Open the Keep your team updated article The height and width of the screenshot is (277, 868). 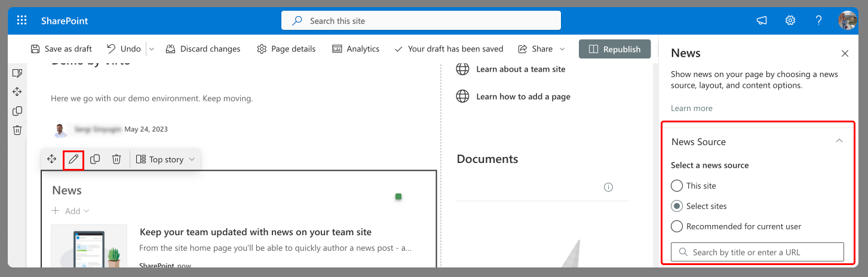tap(256, 232)
